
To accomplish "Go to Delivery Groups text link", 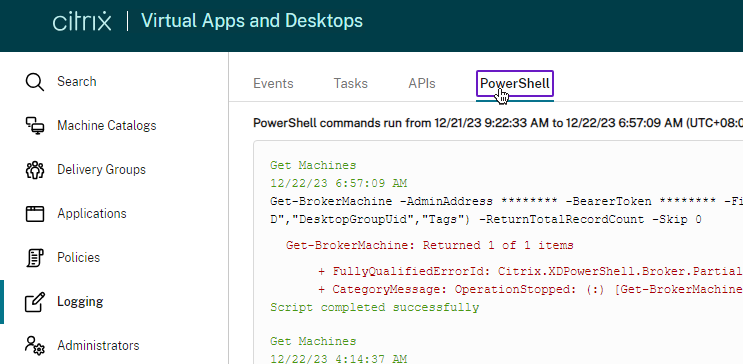I will point(101,170).
